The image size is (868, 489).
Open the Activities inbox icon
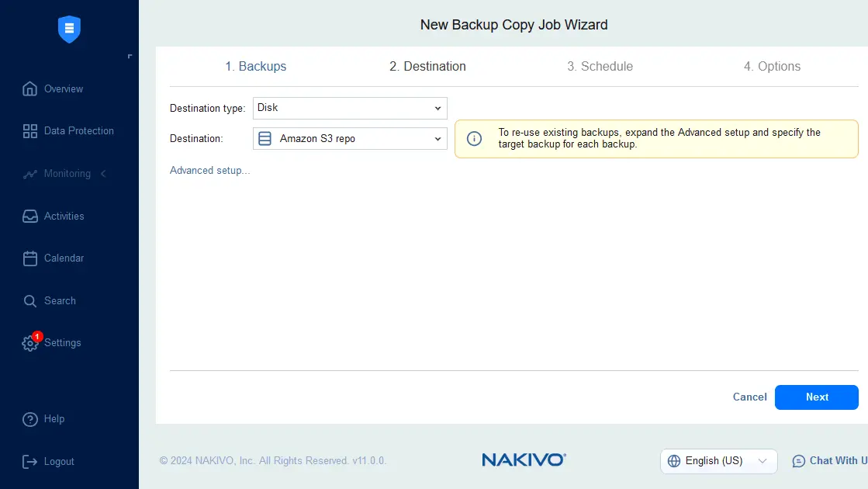pos(30,216)
